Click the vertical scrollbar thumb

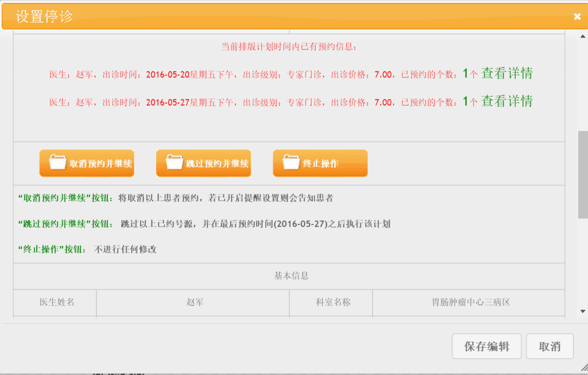click(583, 174)
